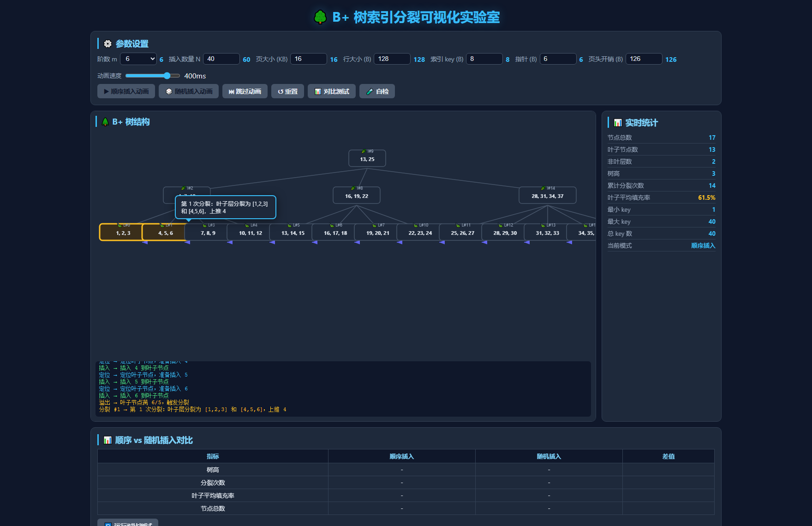Open the 阶数 m dropdown
Screen dimensions: 812x526
click(138, 59)
